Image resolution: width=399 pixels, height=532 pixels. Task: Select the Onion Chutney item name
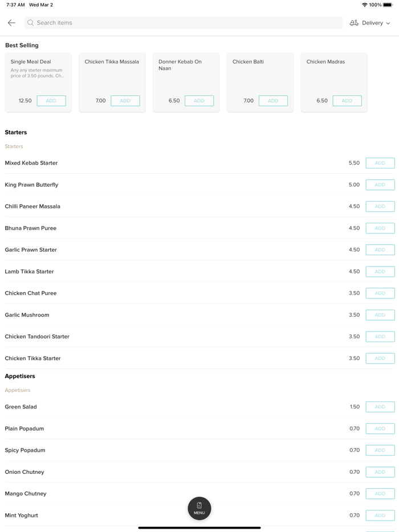(25, 472)
